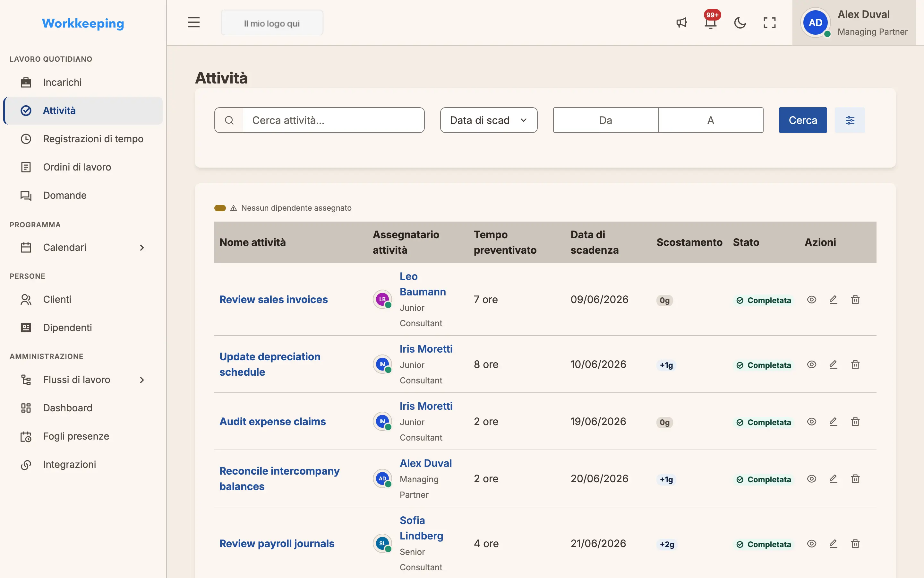Edit Audit expense claims activity
Image resolution: width=924 pixels, height=578 pixels.
click(x=833, y=422)
